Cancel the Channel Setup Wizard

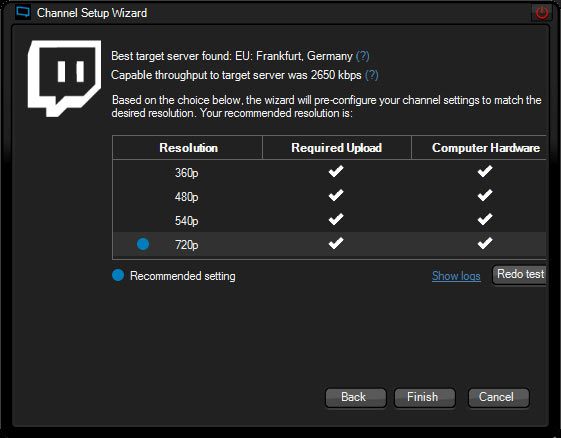tap(498, 397)
